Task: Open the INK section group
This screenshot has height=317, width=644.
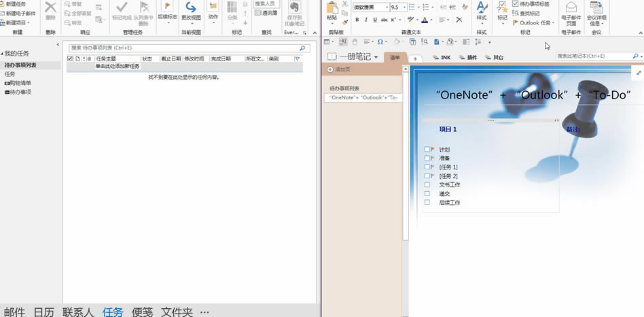Action: 442,58
